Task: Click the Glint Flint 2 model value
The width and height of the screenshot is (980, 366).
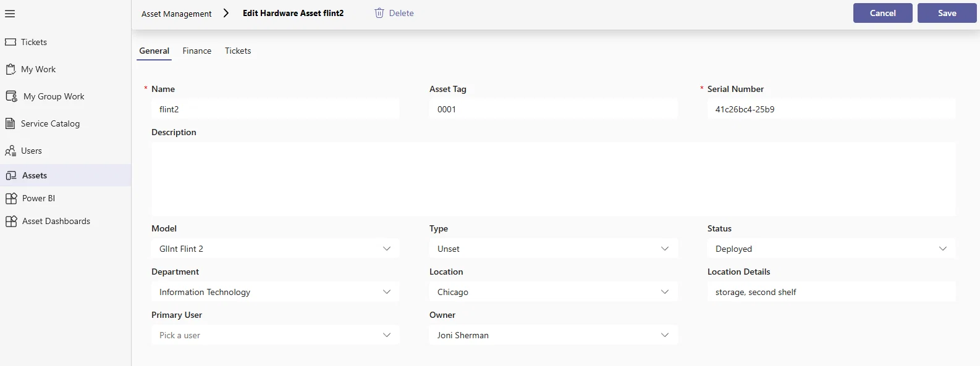Action: pyautogui.click(x=181, y=249)
